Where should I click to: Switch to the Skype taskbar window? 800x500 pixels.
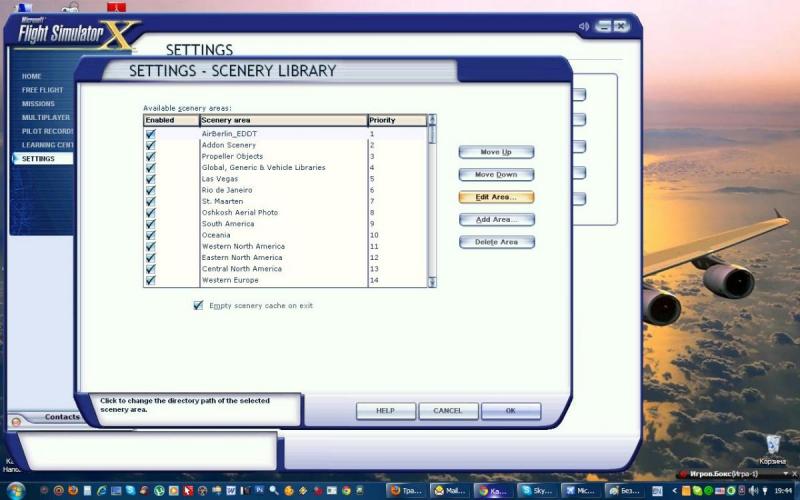538,491
